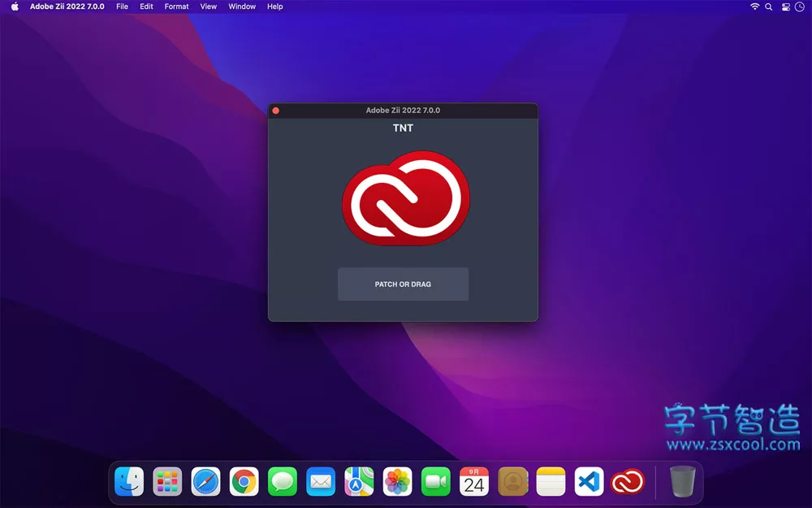Close the Adobe Zii window
Viewport: 812px width, 508px height.
click(x=276, y=111)
